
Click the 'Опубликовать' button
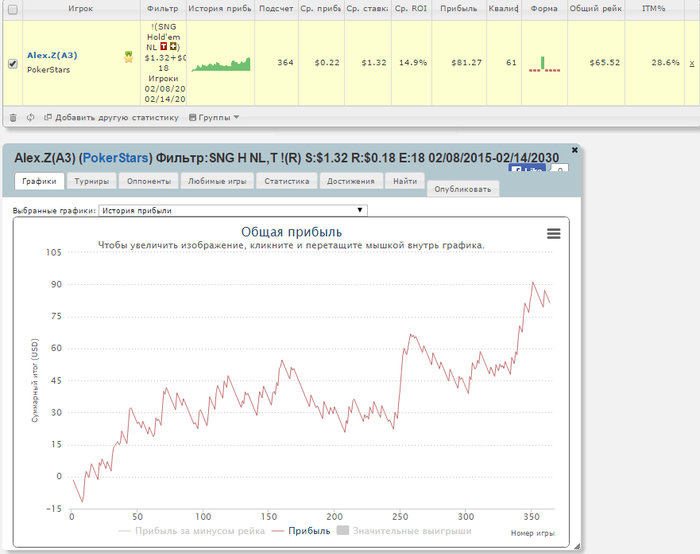(462, 189)
